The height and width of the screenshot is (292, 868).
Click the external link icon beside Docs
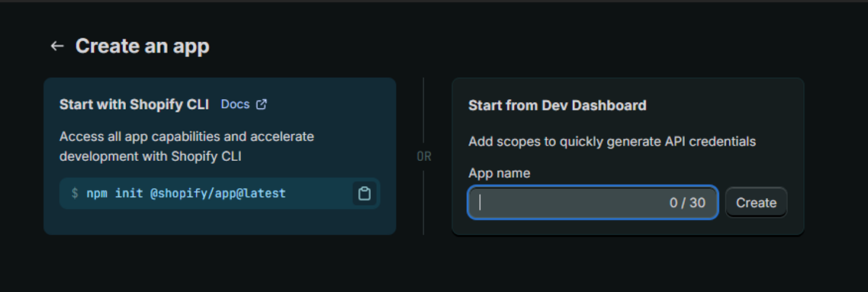[262, 104]
